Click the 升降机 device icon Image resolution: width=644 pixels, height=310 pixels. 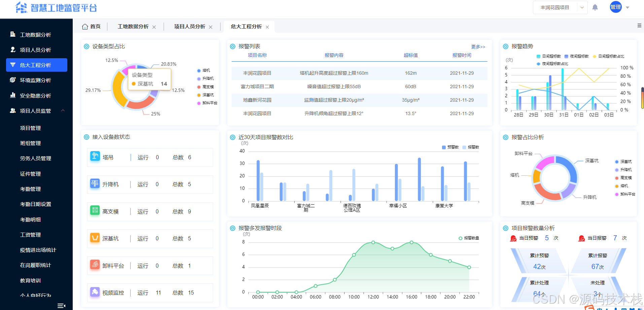pos(95,183)
